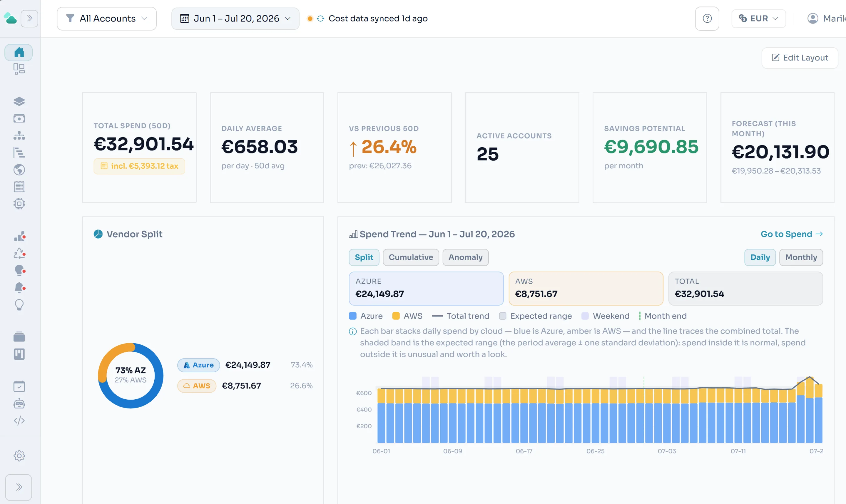Image resolution: width=846 pixels, height=504 pixels.
Task: Open the CPU chip resources sidebar icon
Action: 19,203
